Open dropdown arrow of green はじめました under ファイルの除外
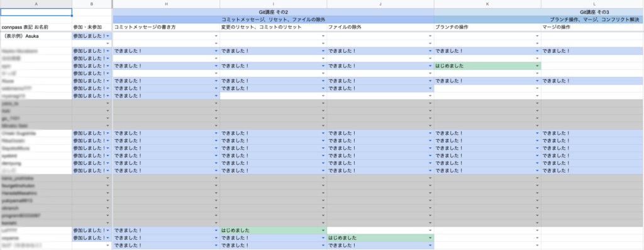The image size is (644, 250). pos(430,238)
